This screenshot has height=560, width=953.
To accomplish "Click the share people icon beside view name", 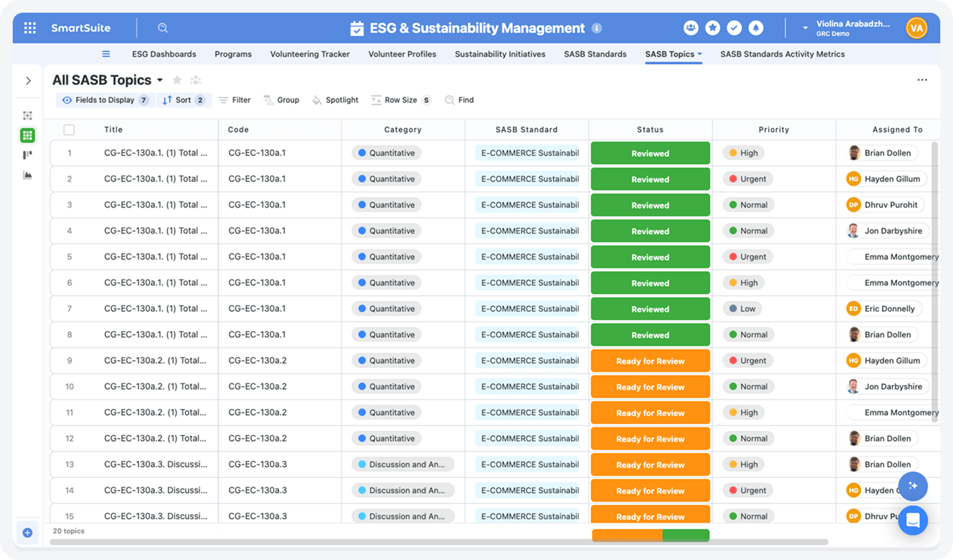I will point(196,80).
